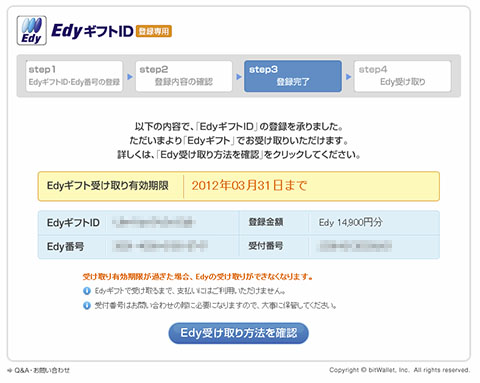Click the 受付番号はお問い合わせ note text

pos(215,305)
